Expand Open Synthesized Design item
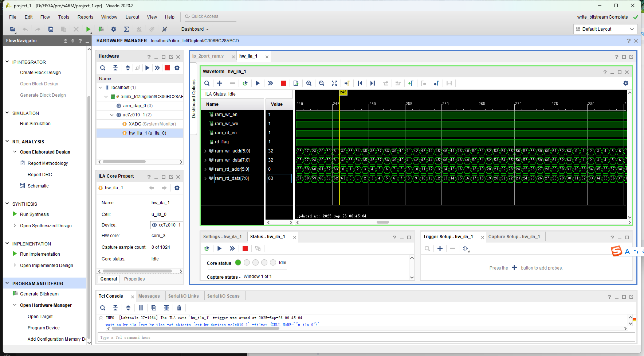Screen dimensions: 644x356 click(x=15, y=225)
